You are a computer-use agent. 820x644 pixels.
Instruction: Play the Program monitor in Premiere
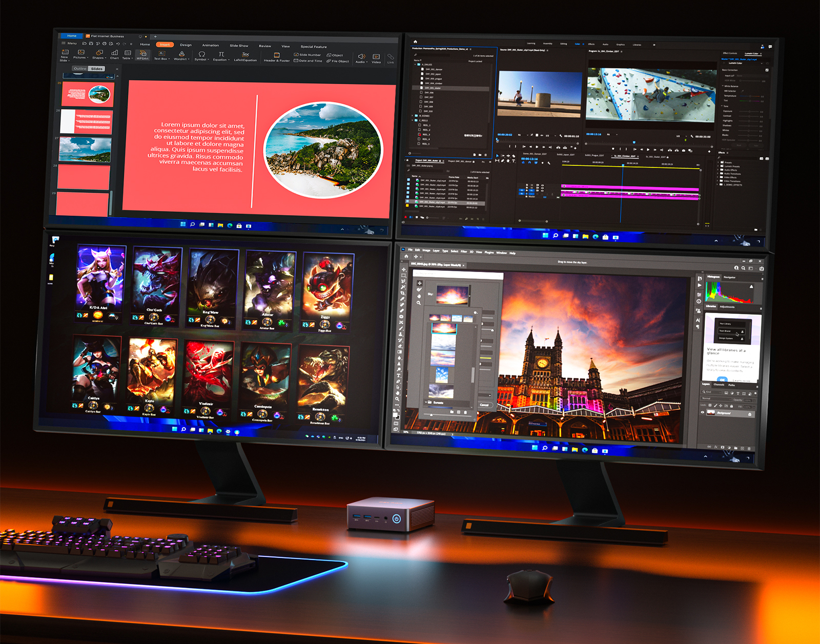(x=648, y=150)
